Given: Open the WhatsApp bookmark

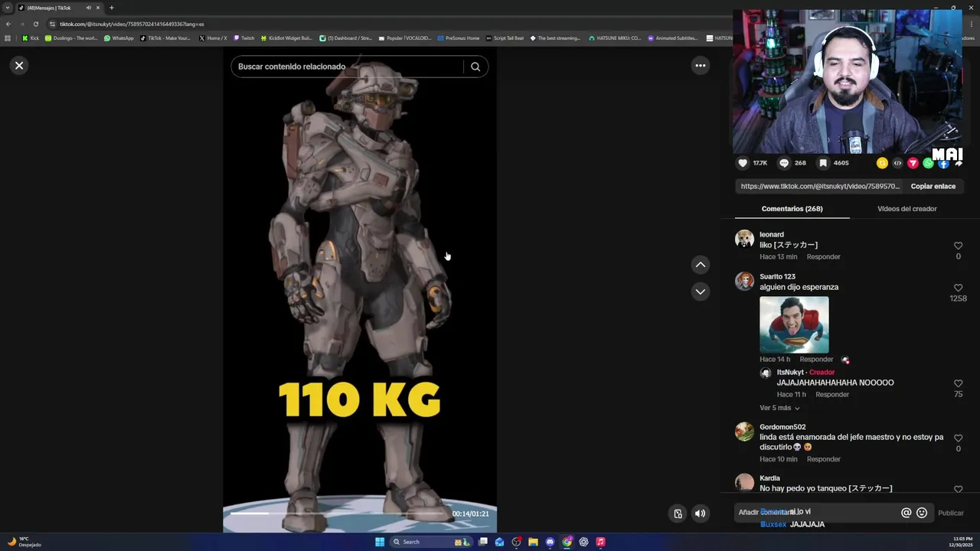Looking at the screenshot, I should 119,37.
